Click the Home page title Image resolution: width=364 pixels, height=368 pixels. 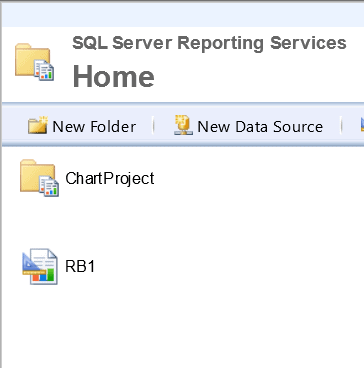point(113,76)
